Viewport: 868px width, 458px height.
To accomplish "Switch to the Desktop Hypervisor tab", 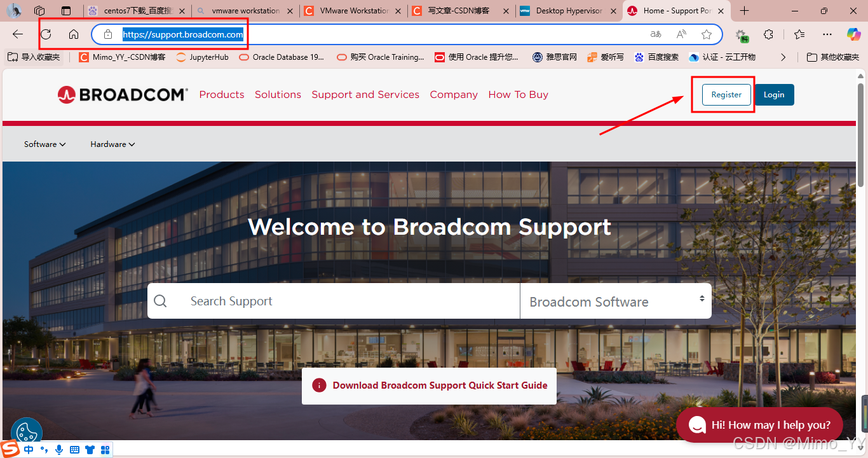I will [x=568, y=11].
